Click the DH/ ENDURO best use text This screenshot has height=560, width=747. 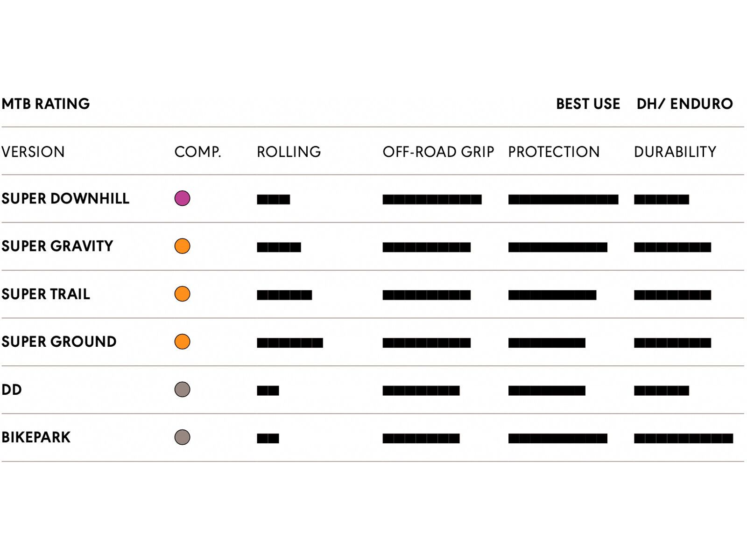(684, 104)
